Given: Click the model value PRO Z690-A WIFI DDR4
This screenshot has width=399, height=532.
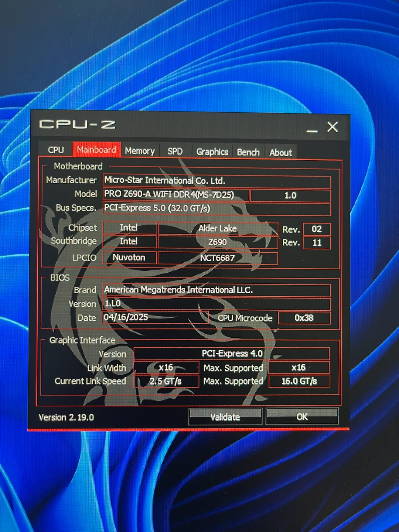Looking at the screenshot, I should (x=176, y=195).
